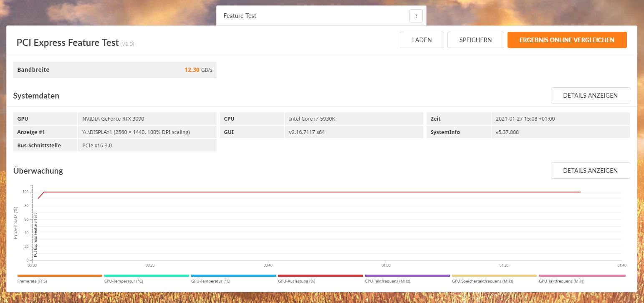Viewport: 644px width, 303px height.
Task: Click the red GPU-Auslastung line on chart
Action: tap(292, 192)
